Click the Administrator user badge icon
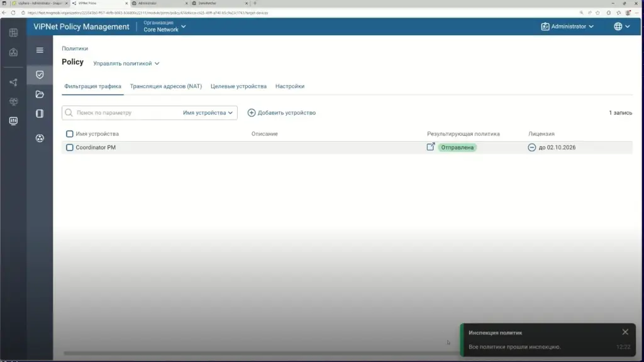Viewport: 644px width, 362px height. (x=545, y=26)
